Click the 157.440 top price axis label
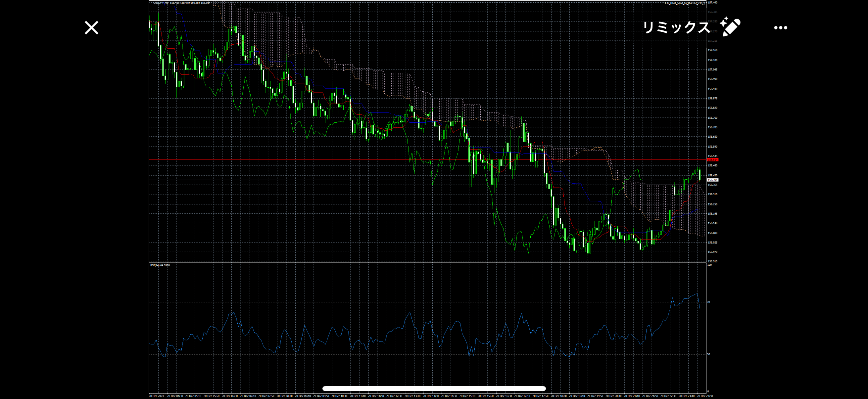Viewport: 868px width, 399px height. [712, 3]
